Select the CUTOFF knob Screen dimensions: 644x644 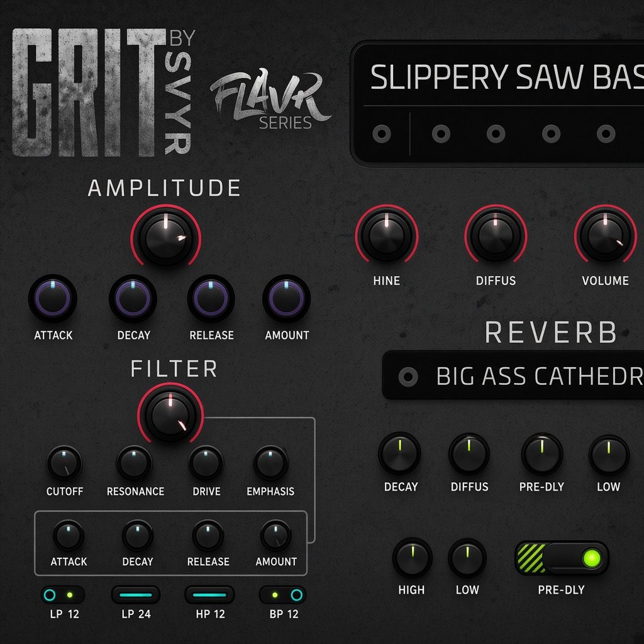[65, 464]
